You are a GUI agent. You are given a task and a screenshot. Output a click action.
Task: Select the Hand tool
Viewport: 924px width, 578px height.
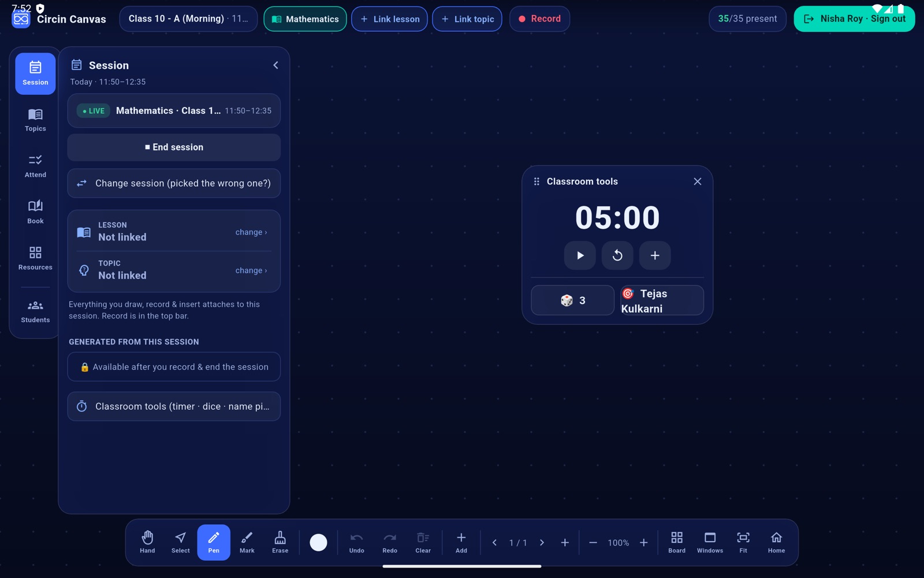[147, 542]
